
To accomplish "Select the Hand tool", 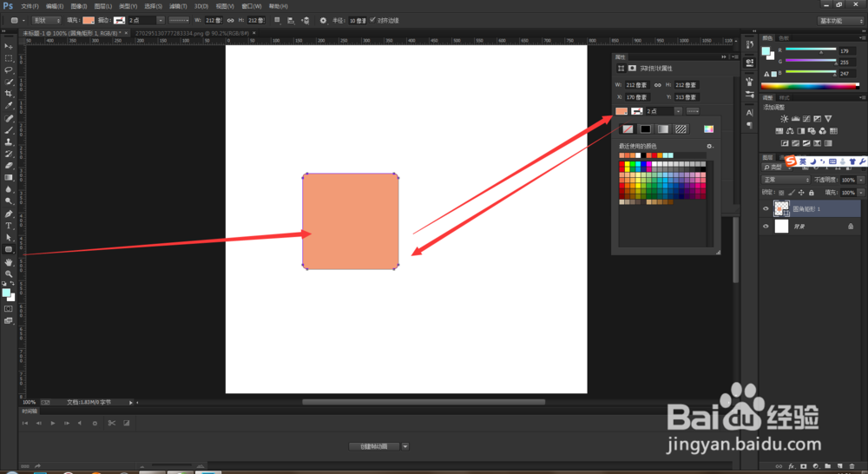I will point(9,262).
